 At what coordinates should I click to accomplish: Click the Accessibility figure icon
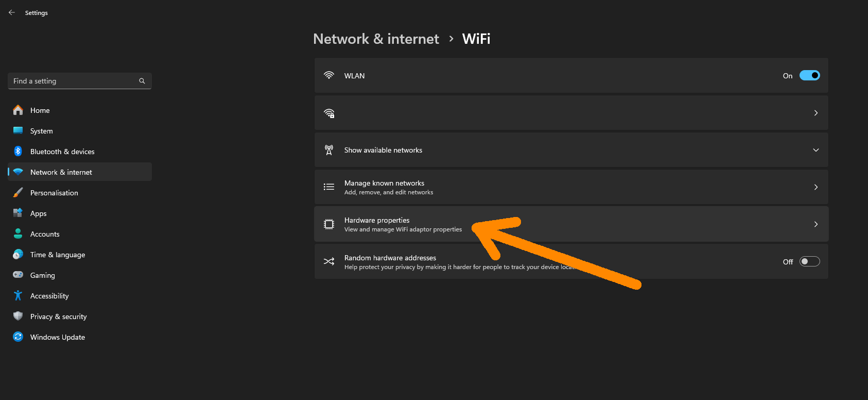(x=18, y=296)
